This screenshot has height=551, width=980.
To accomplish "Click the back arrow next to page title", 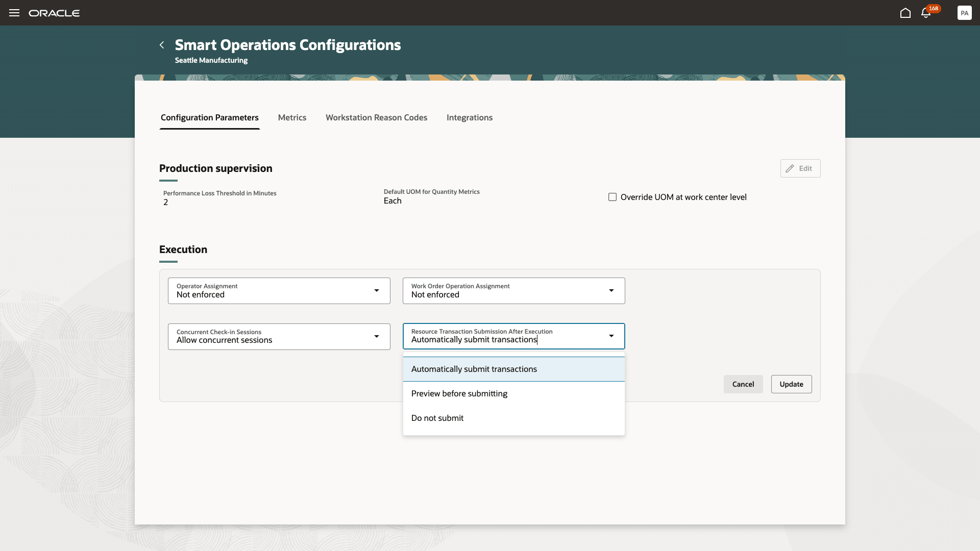I will coord(161,45).
